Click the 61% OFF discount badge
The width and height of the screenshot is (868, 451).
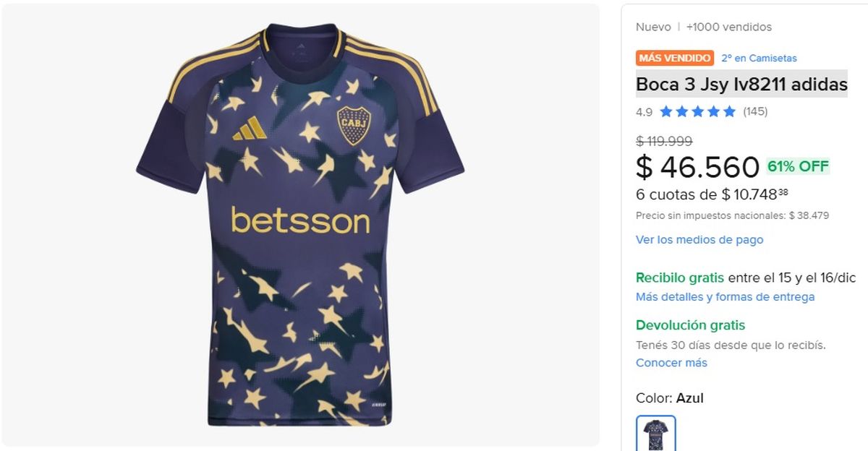[798, 166]
